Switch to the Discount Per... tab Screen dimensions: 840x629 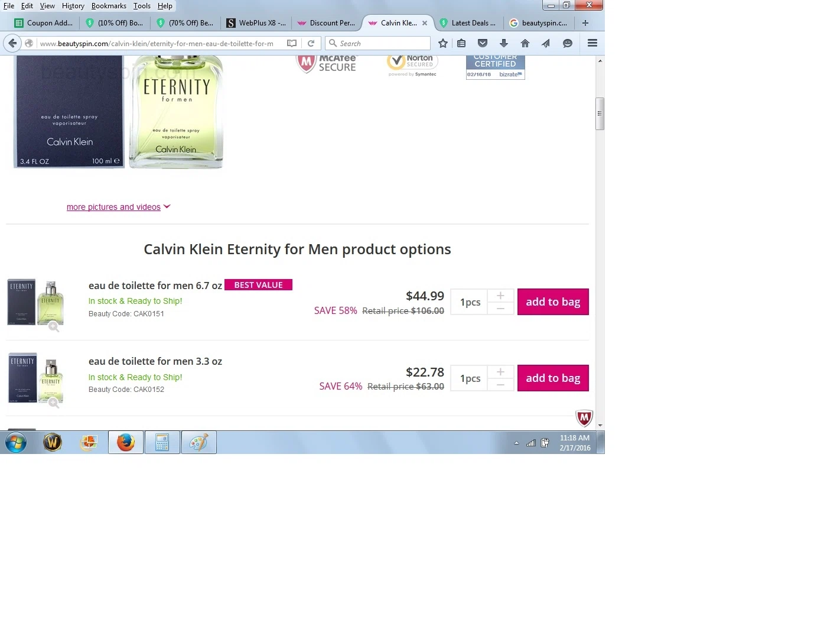(327, 23)
